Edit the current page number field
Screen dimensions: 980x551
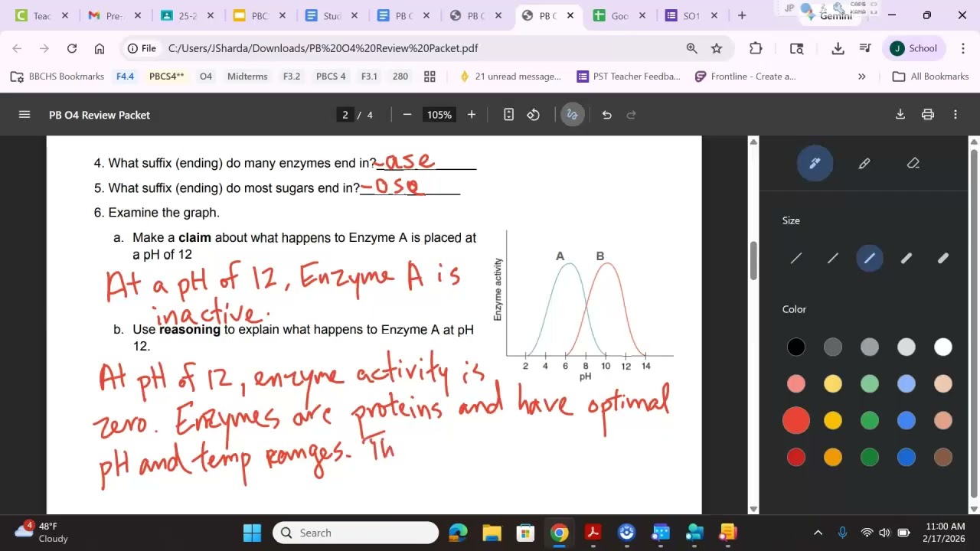click(x=345, y=115)
